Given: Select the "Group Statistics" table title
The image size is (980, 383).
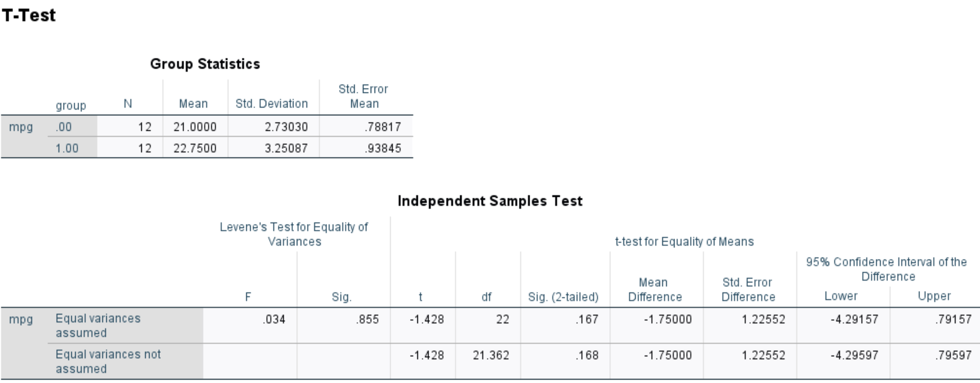Looking at the screenshot, I should pos(205,64).
